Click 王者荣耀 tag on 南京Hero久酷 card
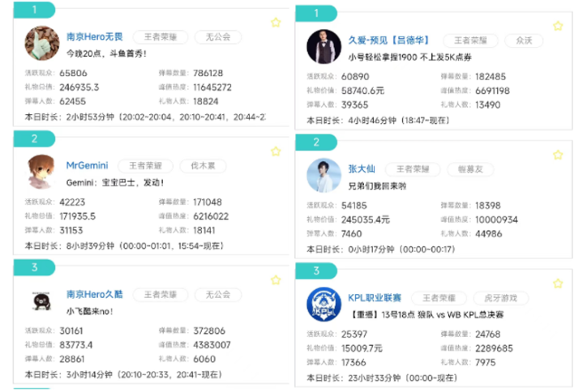The image size is (583, 392). (161, 295)
